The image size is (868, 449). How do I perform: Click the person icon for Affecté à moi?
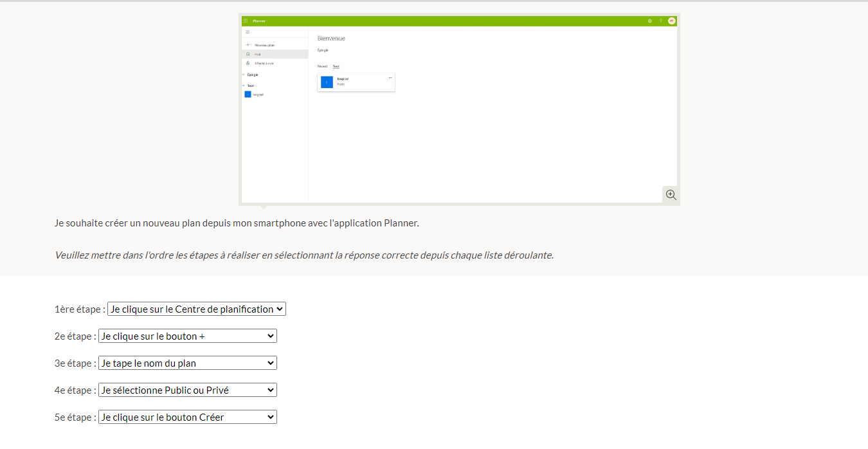[248, 63]
